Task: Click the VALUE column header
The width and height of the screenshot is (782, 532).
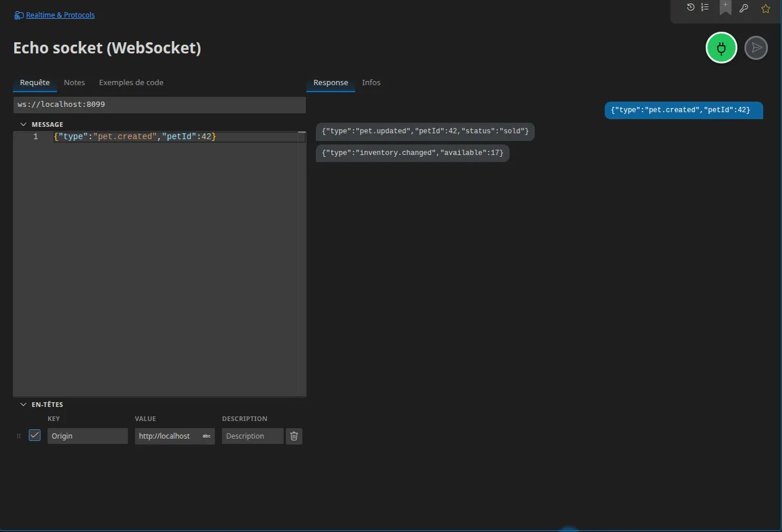Action: pos(146,419)
